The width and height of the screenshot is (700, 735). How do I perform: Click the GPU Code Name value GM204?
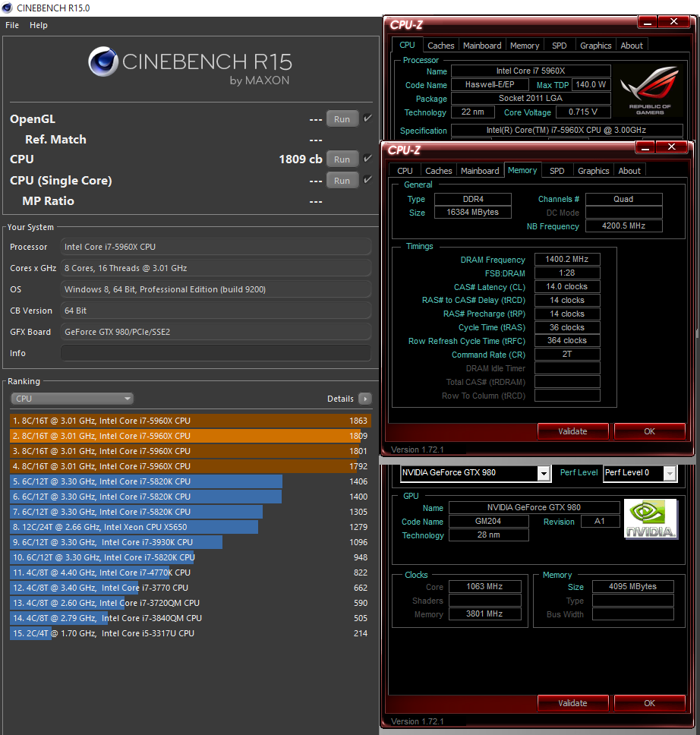point(488,521)
